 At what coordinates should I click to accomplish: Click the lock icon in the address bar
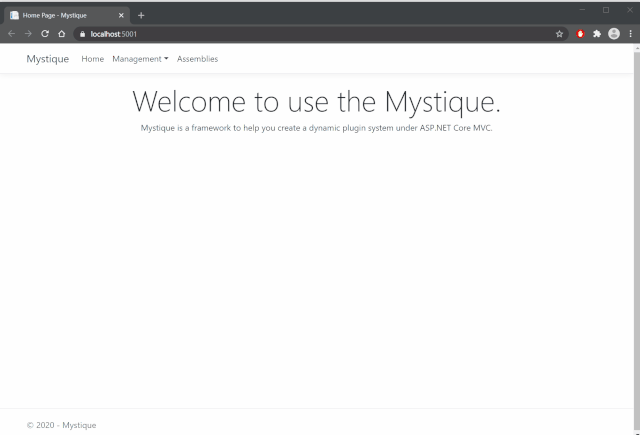(82, 34)
